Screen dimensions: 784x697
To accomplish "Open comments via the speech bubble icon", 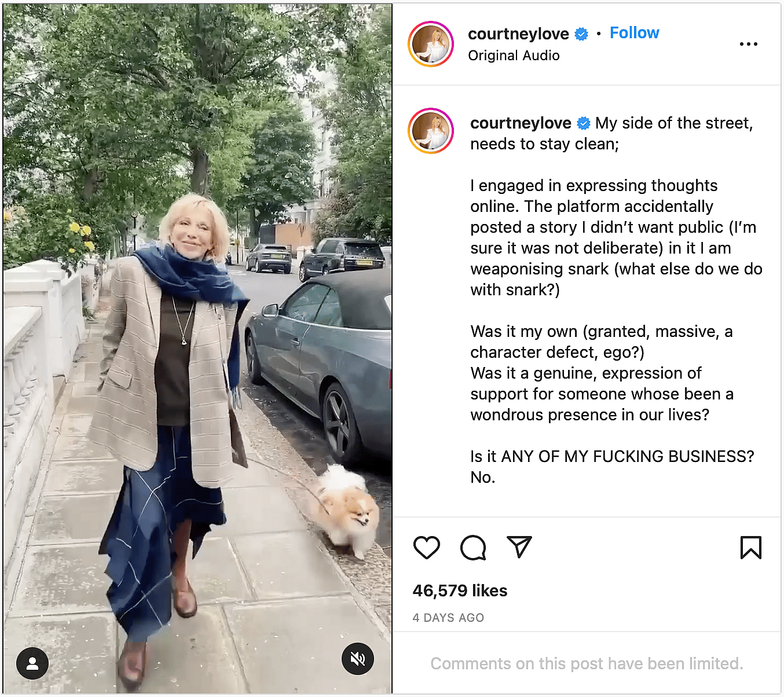I will click(473, 548).
